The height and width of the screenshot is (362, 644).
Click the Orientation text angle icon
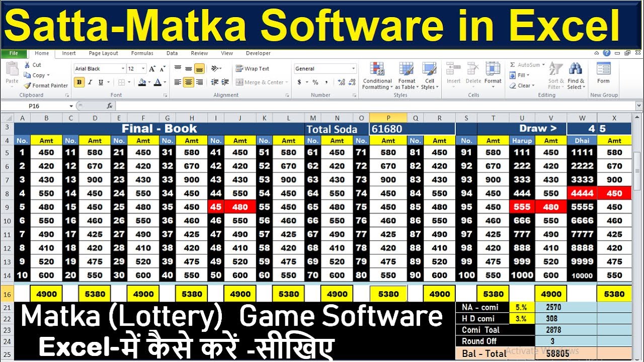click(x=216, y=68)
